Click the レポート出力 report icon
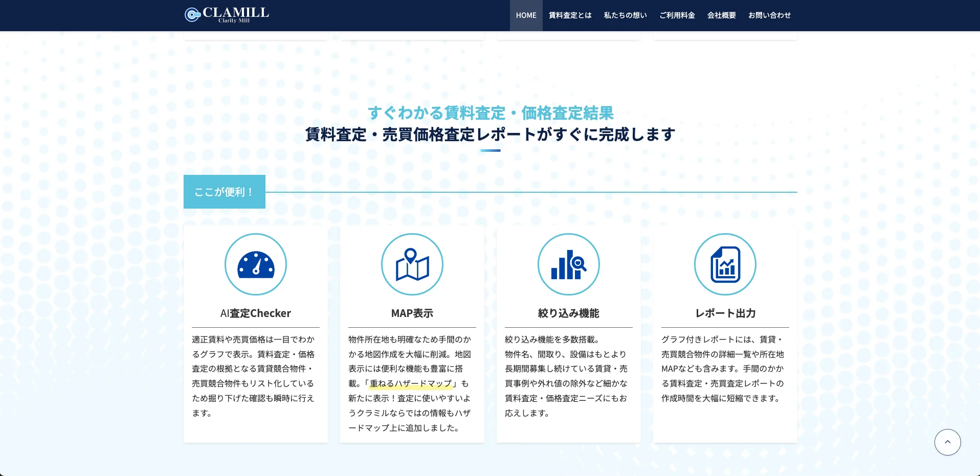Screen dimensions: 980x476 coord(725,264)
